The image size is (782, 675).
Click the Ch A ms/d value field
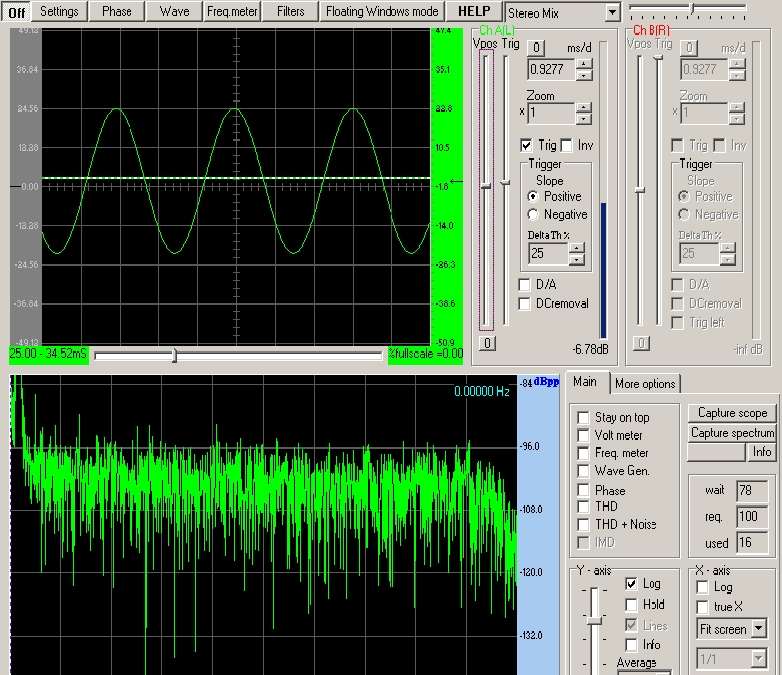(551, 70)
